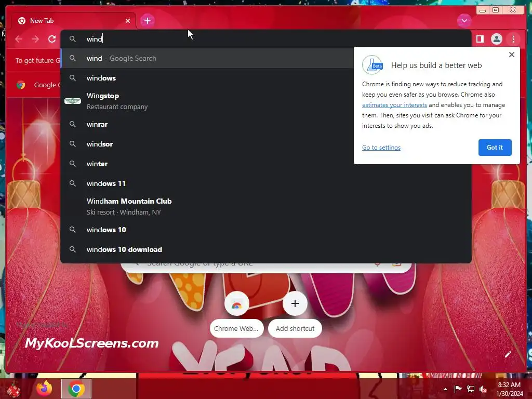Viewport: 532px width, 399px height.
Task: Choose the 'windows 11' suggestion
Action: point(265,183)
